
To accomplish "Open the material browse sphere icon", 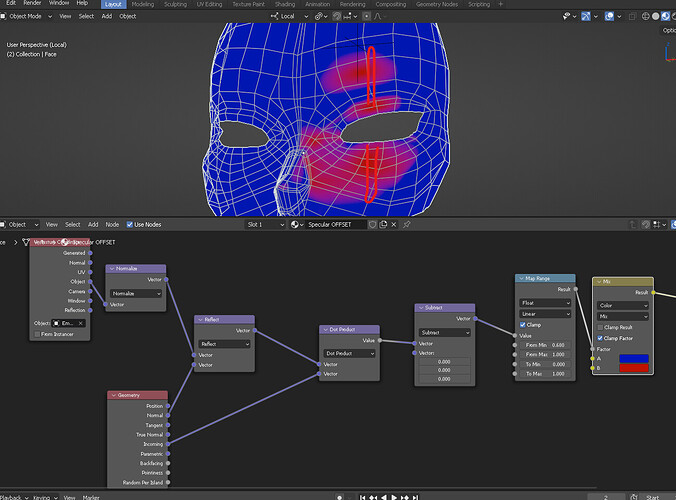I will (x=297, y=225).
